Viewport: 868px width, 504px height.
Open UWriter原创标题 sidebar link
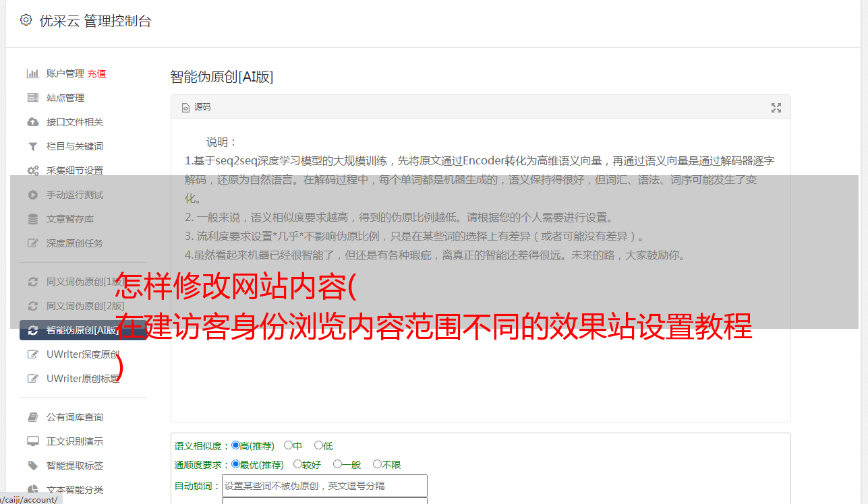(x=84, y=378)
